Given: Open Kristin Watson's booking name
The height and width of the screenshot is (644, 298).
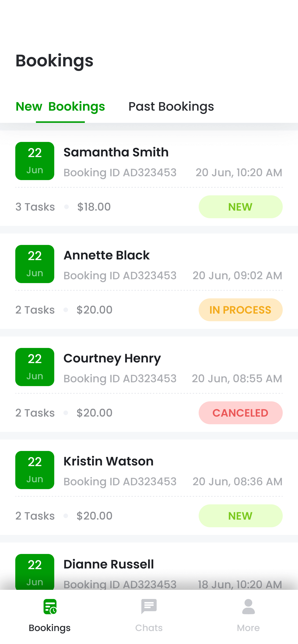Looking at the screenshot, I should (x=109, y=461).
